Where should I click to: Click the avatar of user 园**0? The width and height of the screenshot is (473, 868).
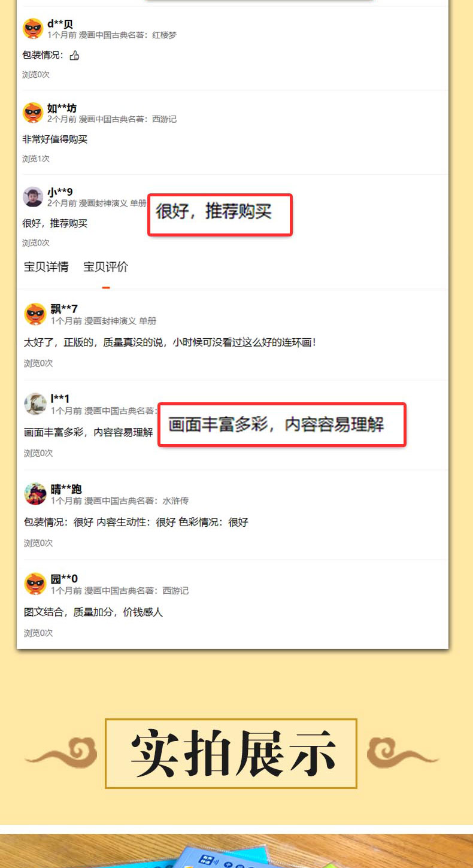pyautogui.click(x=35, y=584)
